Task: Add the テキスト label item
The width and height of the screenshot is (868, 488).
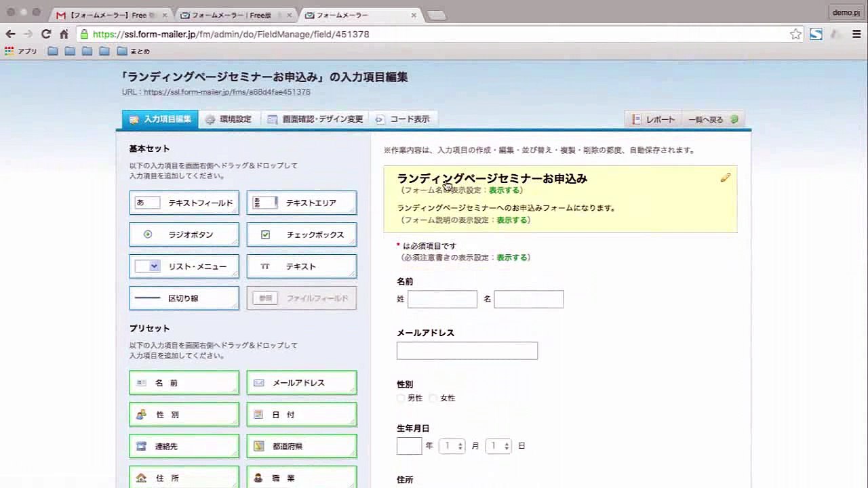Action: pyautogui.click(x=302, y=266)
